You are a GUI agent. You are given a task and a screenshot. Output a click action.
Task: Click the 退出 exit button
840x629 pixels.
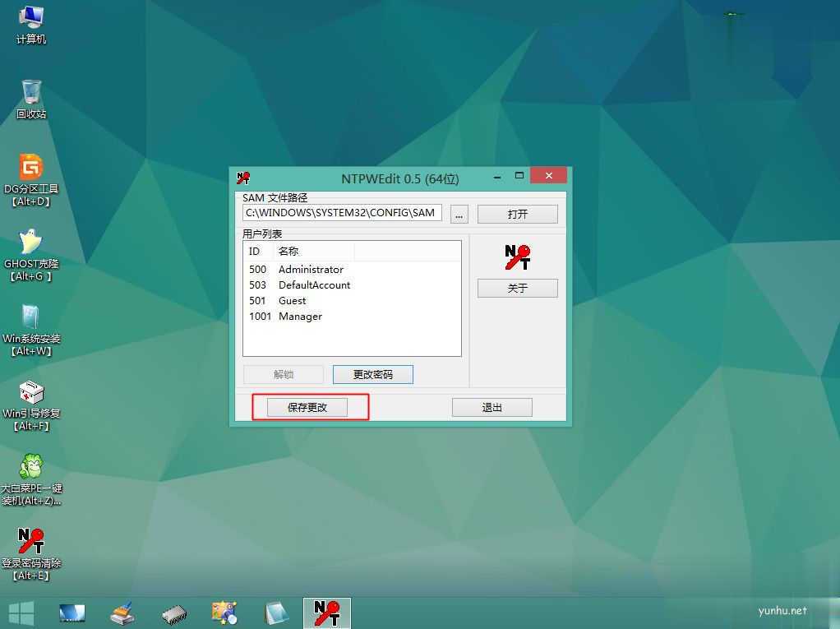(x=492, y=407)
